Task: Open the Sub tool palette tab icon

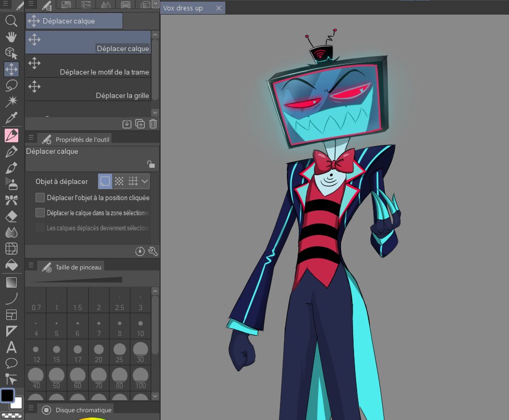Action: (47, 5)
